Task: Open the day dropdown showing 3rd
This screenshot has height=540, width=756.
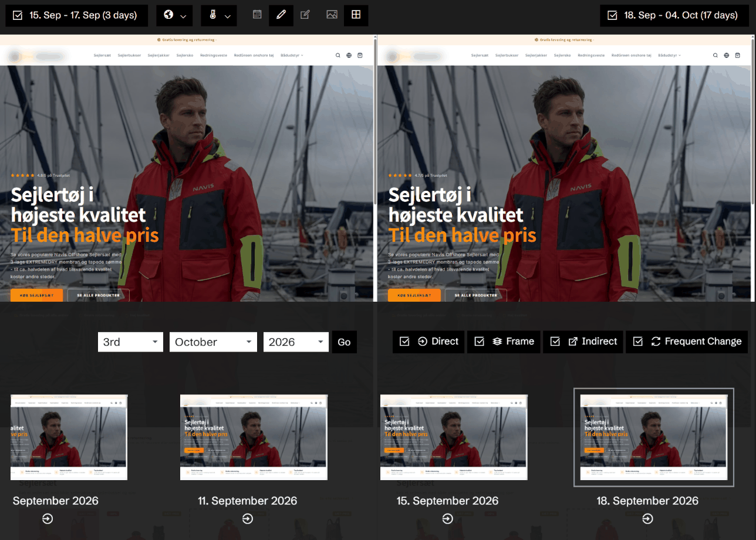Action: click(x=130, y=342)
